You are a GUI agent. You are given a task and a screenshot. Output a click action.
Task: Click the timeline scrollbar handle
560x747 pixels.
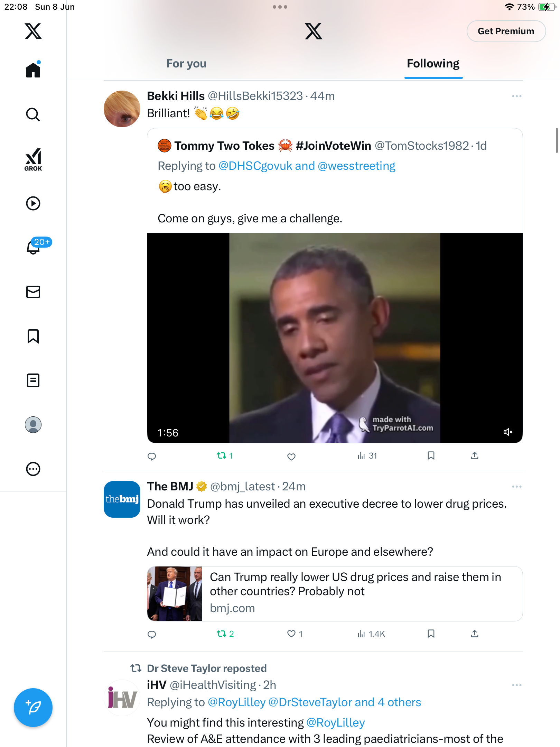pyautogui.click(x=557, y=140)
